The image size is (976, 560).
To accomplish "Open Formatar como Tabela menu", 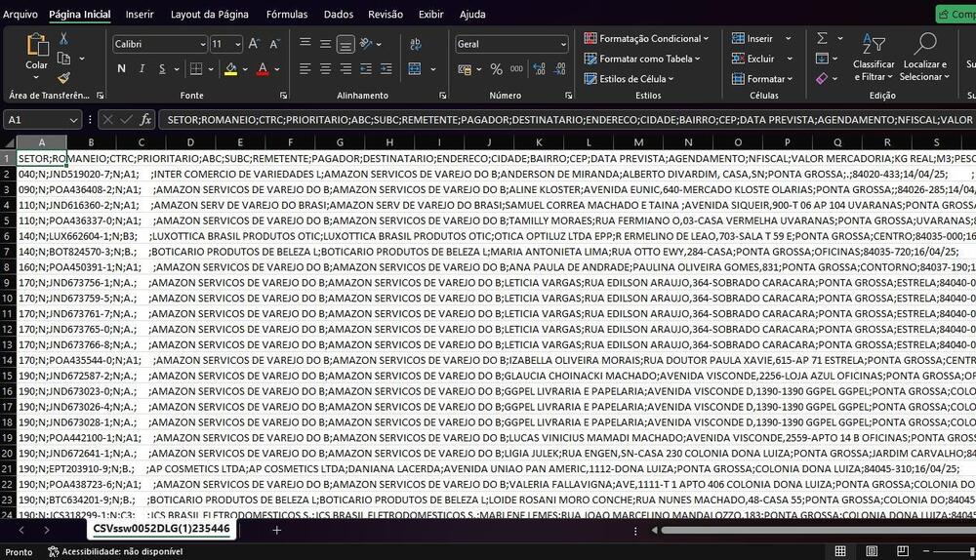I will pos(642,59).
